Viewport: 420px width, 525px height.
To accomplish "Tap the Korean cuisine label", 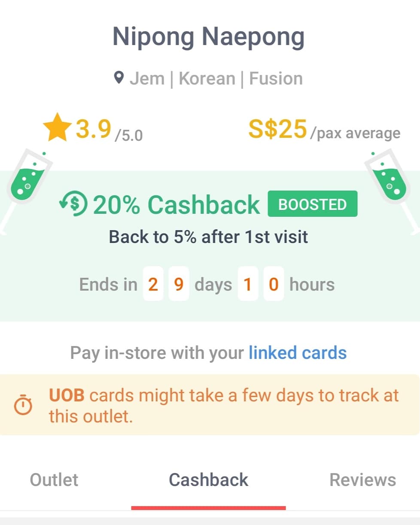I will pyautogui.click(x=207, y=79).
